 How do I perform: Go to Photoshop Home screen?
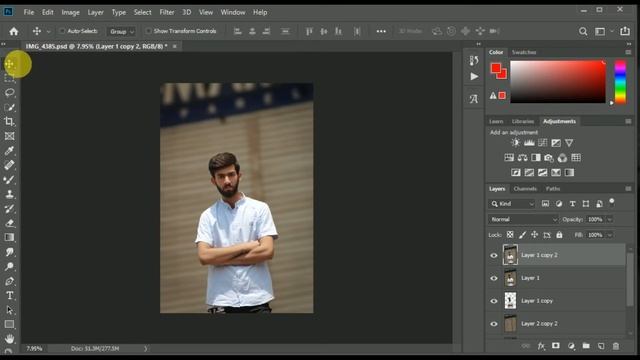click(13, 31)
